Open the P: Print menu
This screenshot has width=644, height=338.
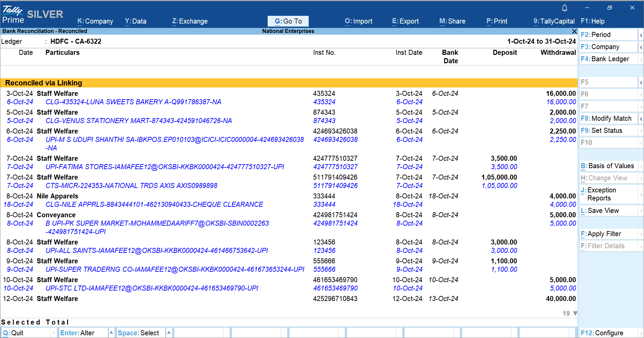pos(497,21)
